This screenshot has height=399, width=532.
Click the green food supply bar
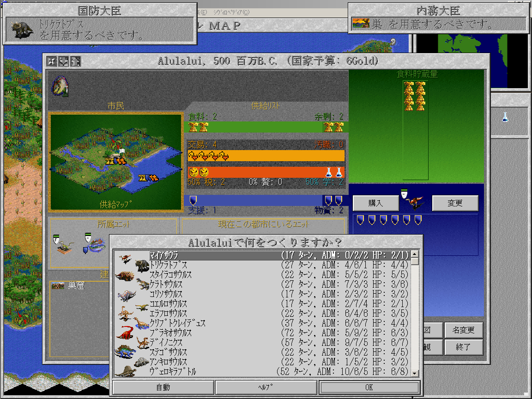pyautogui.click(x=266, y=127)
